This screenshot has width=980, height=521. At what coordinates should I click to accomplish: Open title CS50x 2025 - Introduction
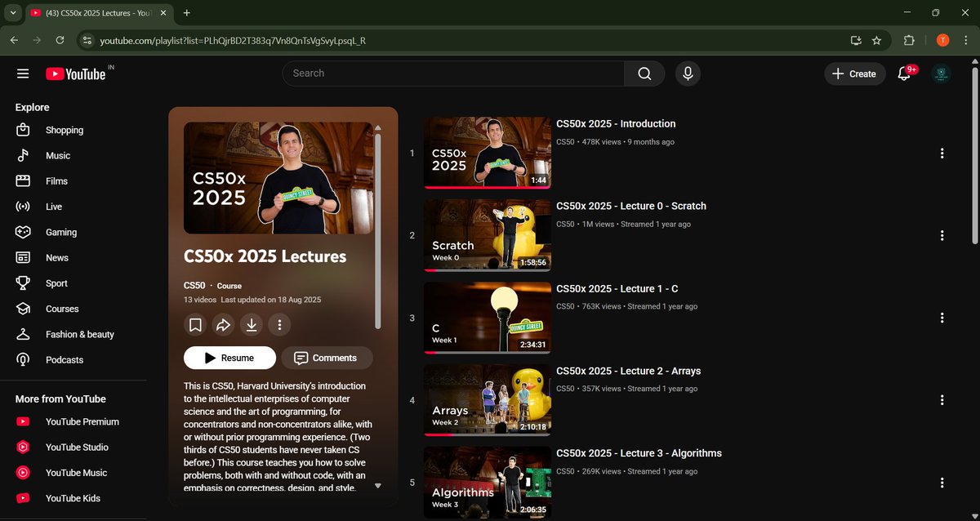click(x=616, y=124)
